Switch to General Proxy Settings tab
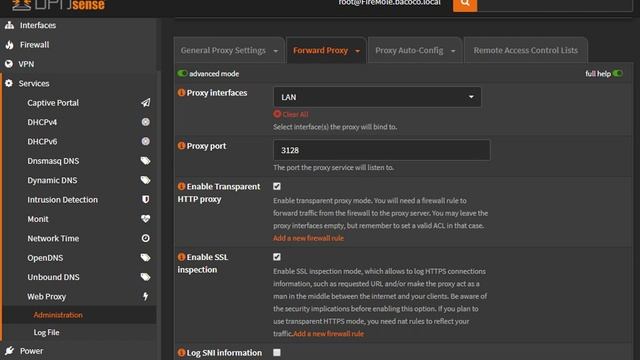 pyautogui.click(x=223, y=50)
